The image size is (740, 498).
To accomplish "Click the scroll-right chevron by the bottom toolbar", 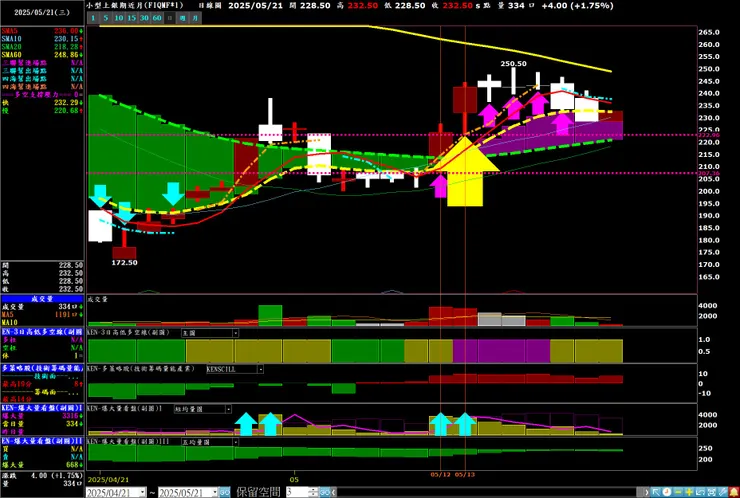I will click(647, 492).
